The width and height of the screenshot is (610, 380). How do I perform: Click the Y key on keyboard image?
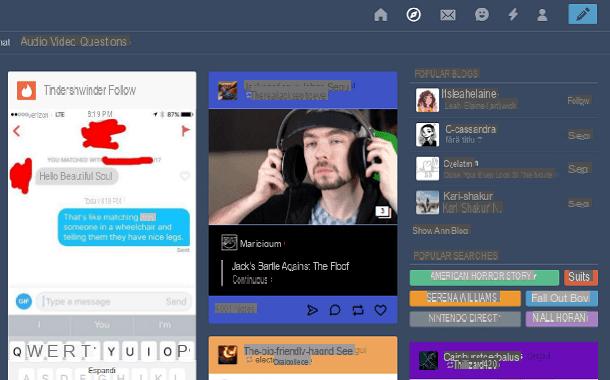click(111, 352)
